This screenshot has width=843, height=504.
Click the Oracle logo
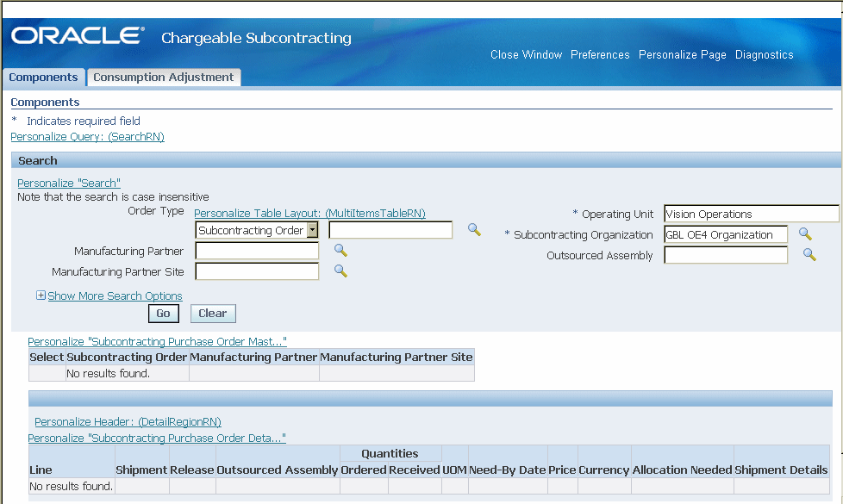click(x=78, y=36)
